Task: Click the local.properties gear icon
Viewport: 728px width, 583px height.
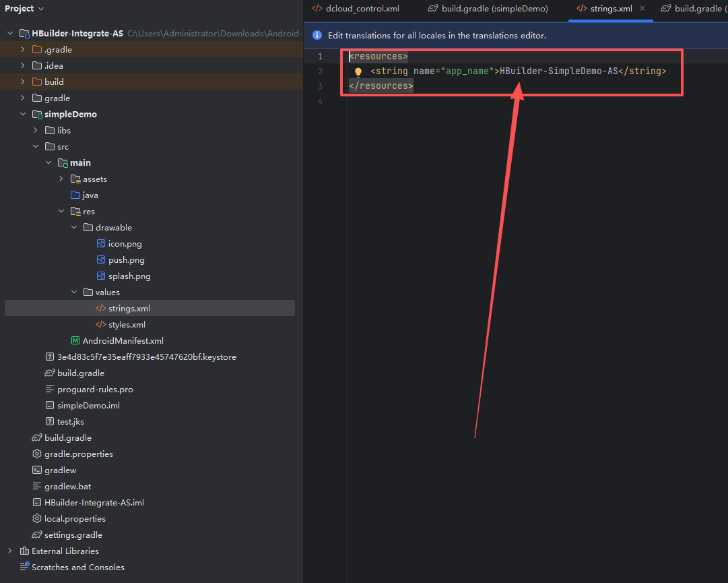Action: (36, 518)
